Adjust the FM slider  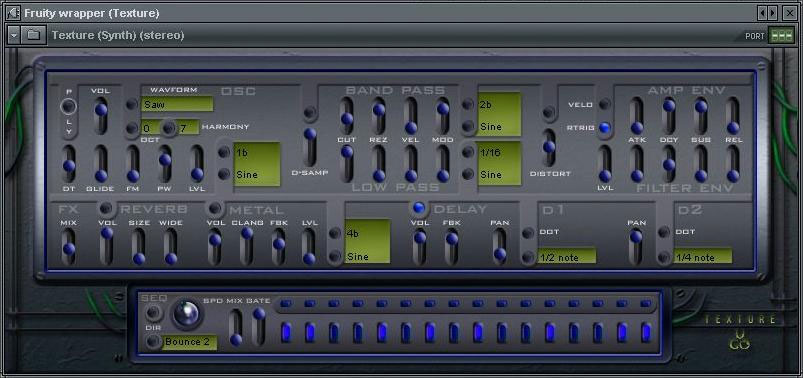click(x=133, y=163)
